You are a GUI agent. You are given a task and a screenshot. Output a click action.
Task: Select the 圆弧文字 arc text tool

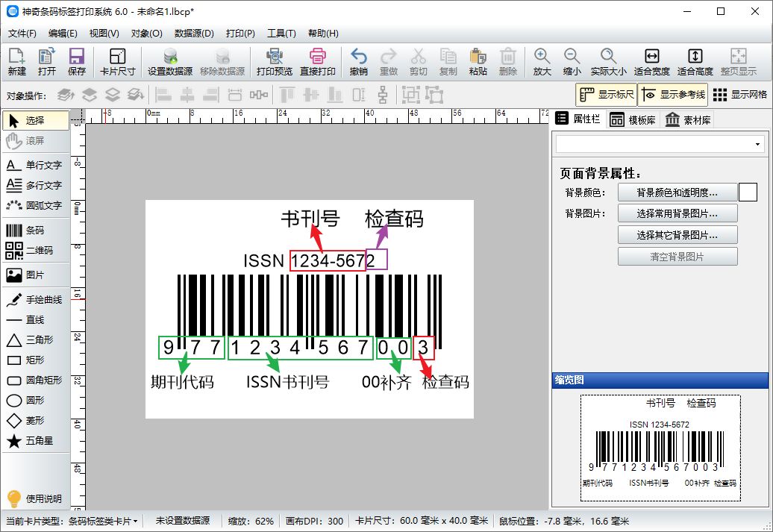[x=35, y=206]
